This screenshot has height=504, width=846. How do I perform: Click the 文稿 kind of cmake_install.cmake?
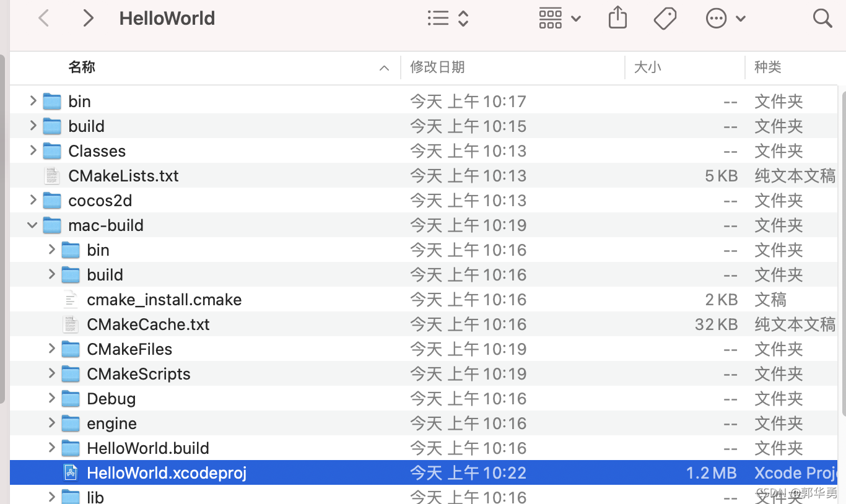point(770,300)
